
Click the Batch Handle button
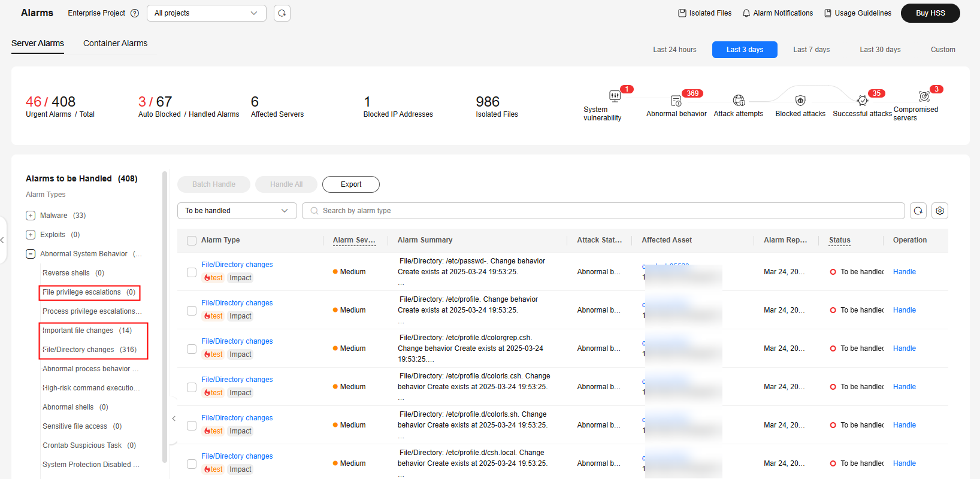click(214, 184)
